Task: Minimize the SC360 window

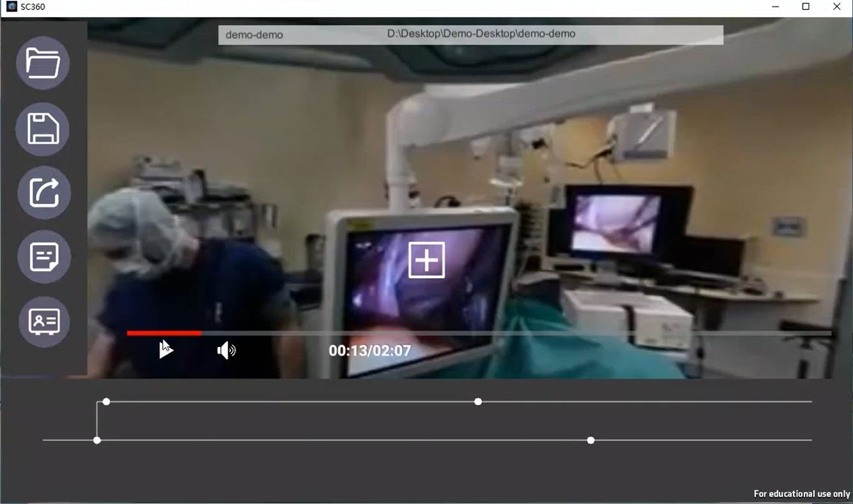Action: click(x=775, y=7)
